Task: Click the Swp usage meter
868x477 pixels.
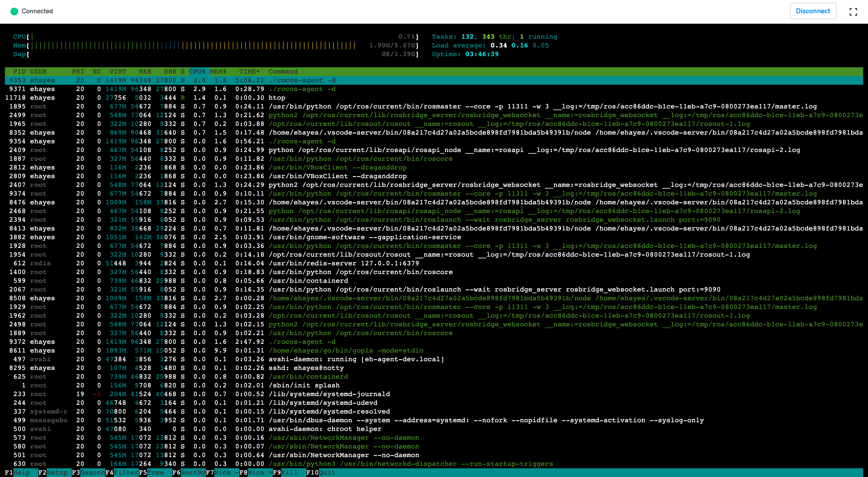Action: pos(216,54)
